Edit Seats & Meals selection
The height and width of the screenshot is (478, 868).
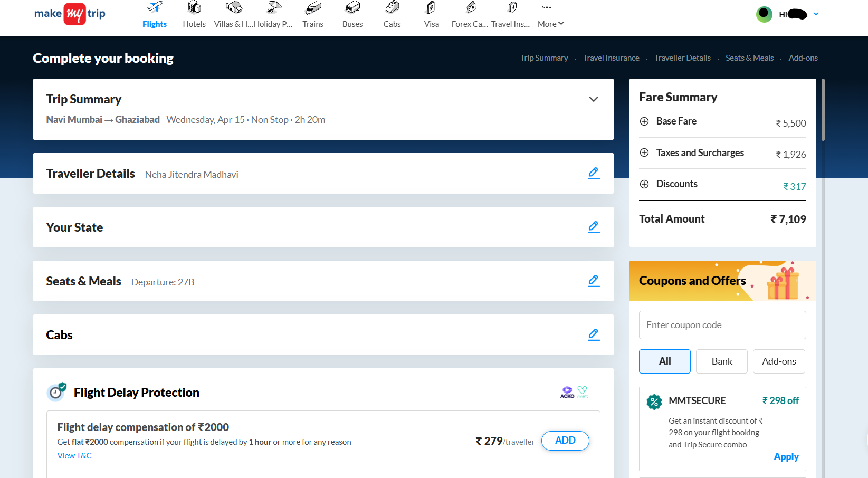[594, 281]
